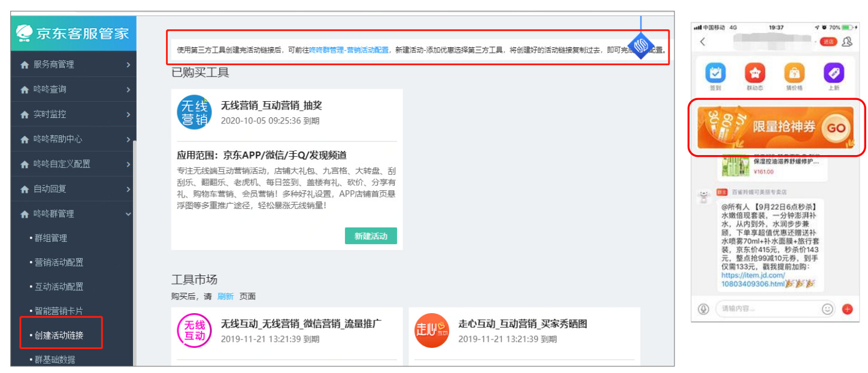Open the 猜价格 price guess icon
The height and width of the screenshot is (373, 868).
794,74
